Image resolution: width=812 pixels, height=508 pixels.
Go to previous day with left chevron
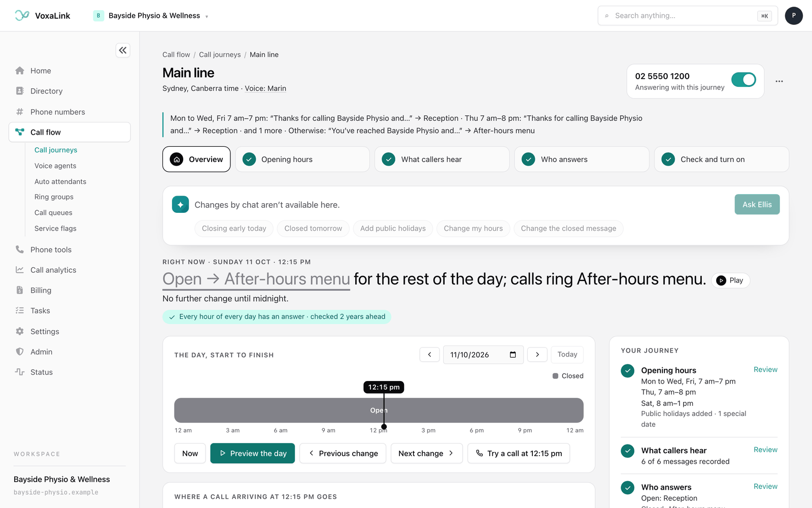(x=430, y=355)
